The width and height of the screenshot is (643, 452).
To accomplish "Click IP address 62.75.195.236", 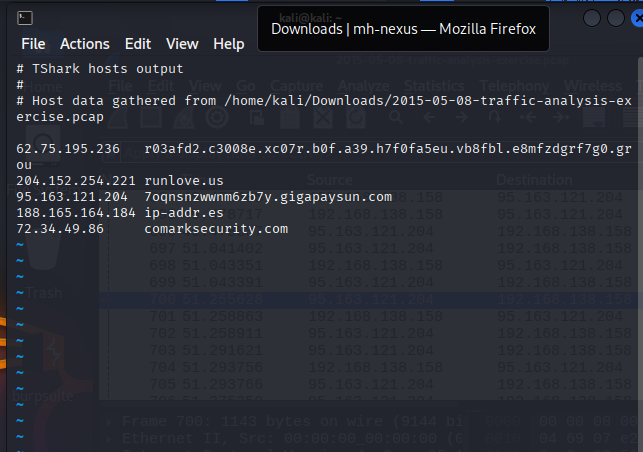I will coord(68,149).
